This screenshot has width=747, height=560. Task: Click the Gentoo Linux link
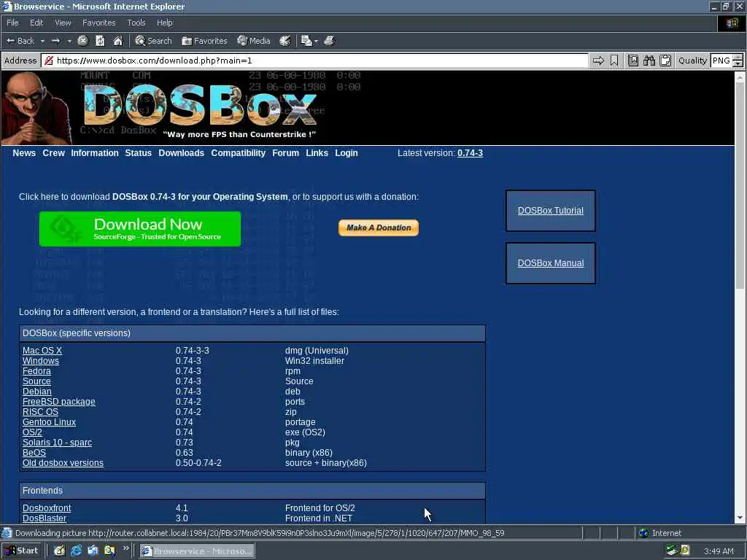coord(49,422)
